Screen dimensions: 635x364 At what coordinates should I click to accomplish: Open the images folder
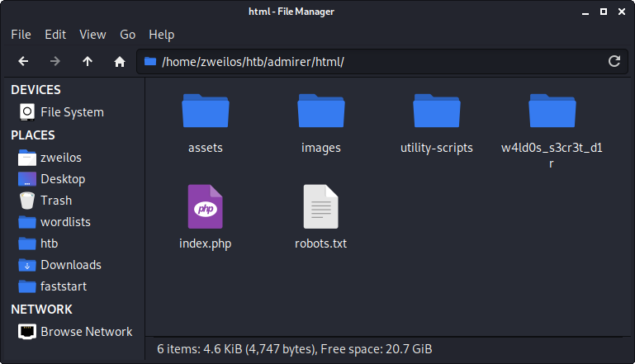pos(321,111)
